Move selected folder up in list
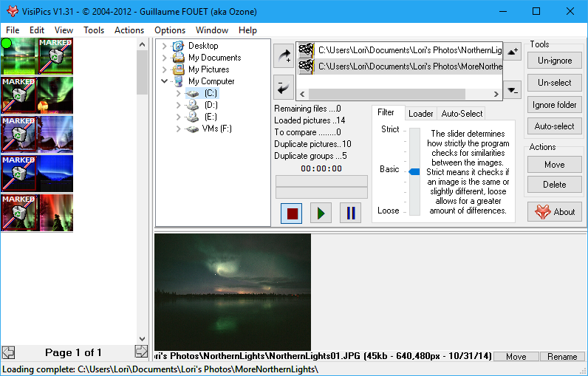Image resolution: width=588 pixels, height=376 pixels. click(514, 51)
